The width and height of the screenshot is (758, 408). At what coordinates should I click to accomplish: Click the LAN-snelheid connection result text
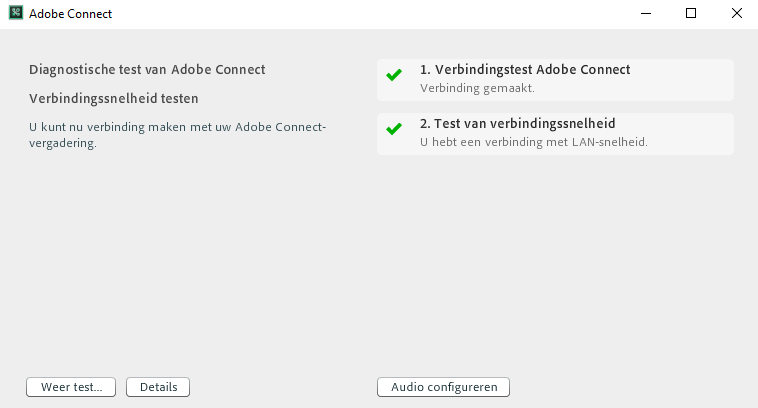coord(533,142)
